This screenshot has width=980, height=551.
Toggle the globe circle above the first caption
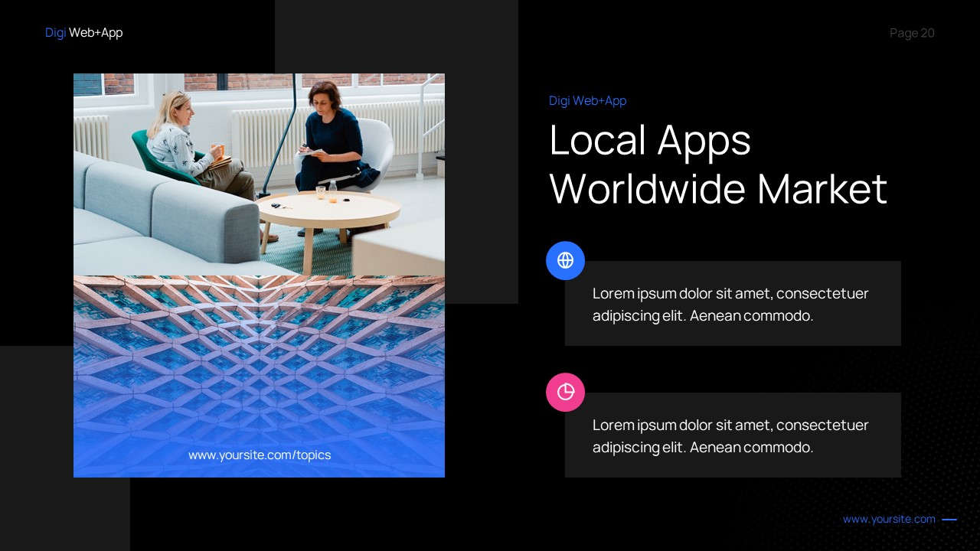click(x=565, y=260)
